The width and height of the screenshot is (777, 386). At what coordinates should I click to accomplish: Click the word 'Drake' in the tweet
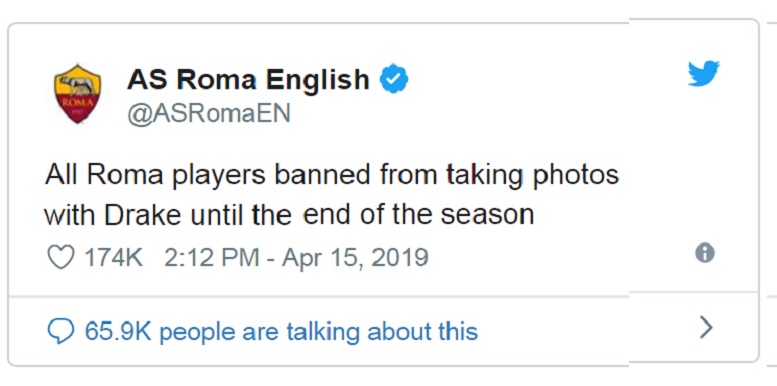point(143,216)
